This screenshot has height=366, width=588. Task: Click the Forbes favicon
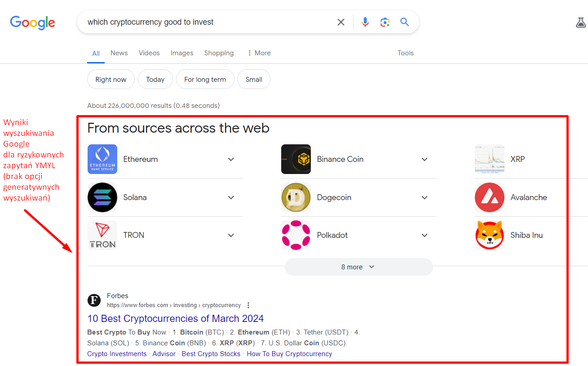pyautogui.click(x=94, y=300)
